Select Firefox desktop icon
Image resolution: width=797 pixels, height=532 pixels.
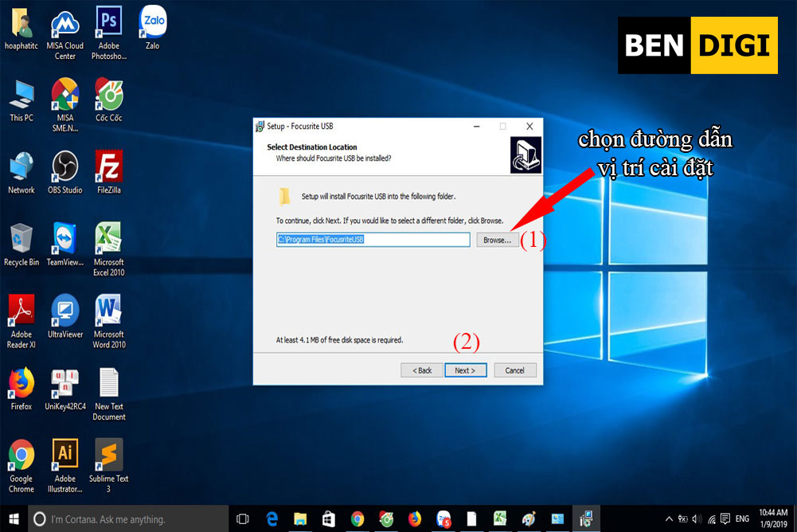click(21, 389)
